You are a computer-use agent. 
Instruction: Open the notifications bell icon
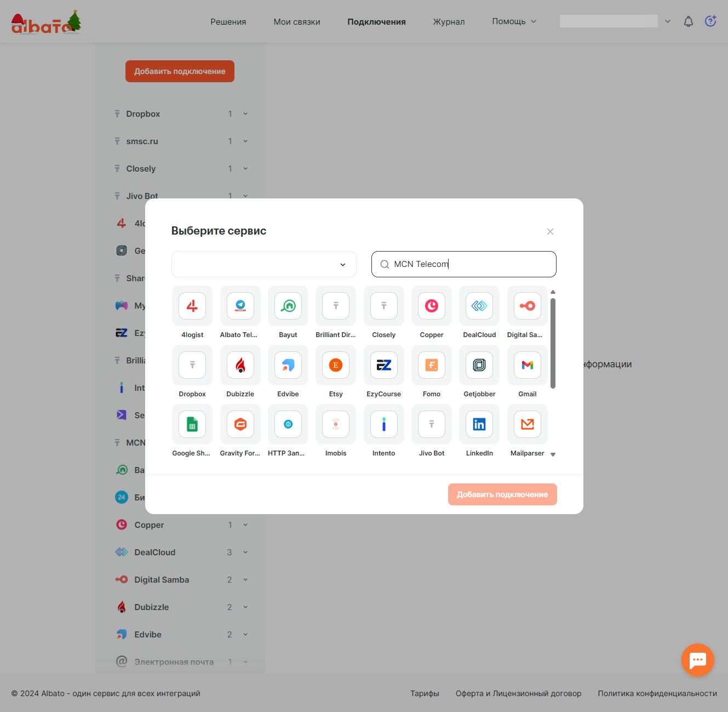point(689,21)
